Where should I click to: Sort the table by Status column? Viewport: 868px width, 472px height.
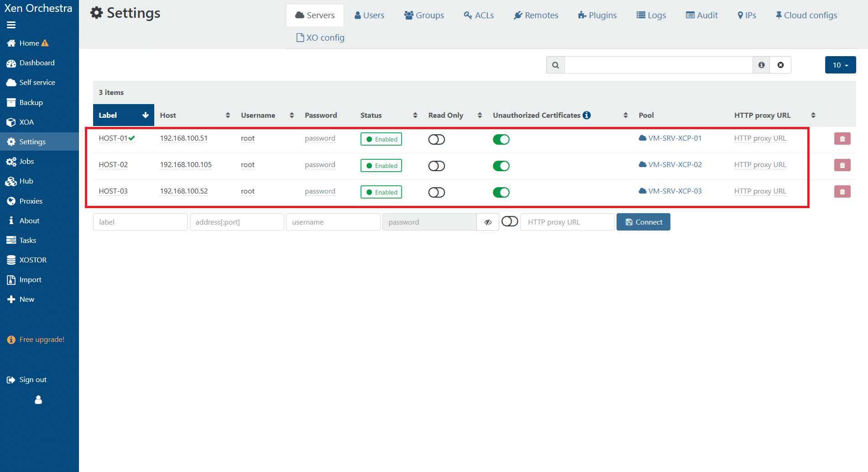[x=389, y=115]
